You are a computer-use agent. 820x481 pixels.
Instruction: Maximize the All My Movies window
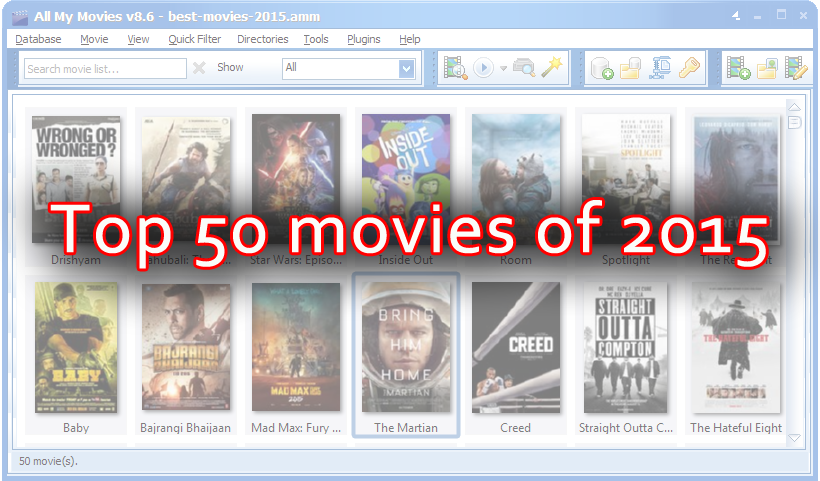pyautogui.click(x=781, y=15)
